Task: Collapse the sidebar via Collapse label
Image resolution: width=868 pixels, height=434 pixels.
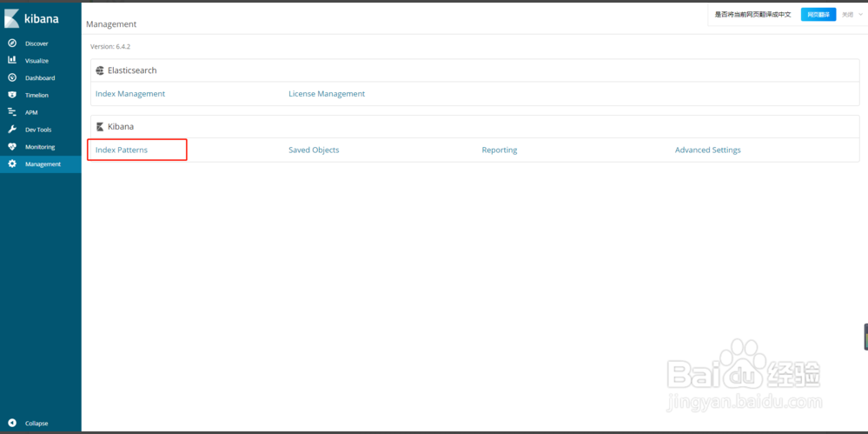Action: coord(36,423)
